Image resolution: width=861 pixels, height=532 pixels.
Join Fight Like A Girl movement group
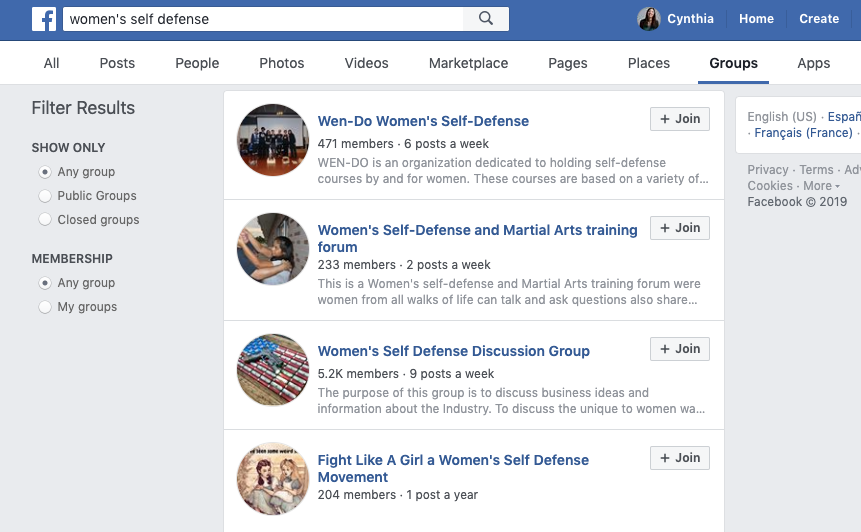680,458
